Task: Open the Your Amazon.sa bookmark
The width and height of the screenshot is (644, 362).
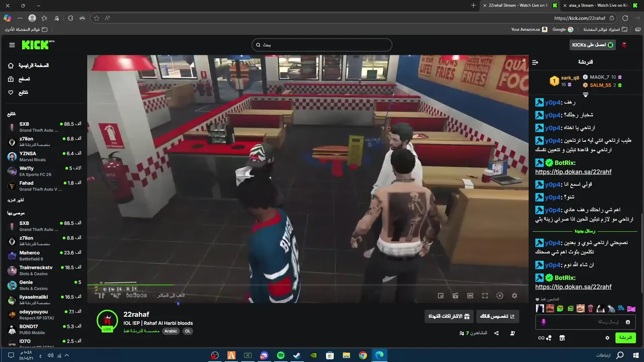Action: (528, 30)
